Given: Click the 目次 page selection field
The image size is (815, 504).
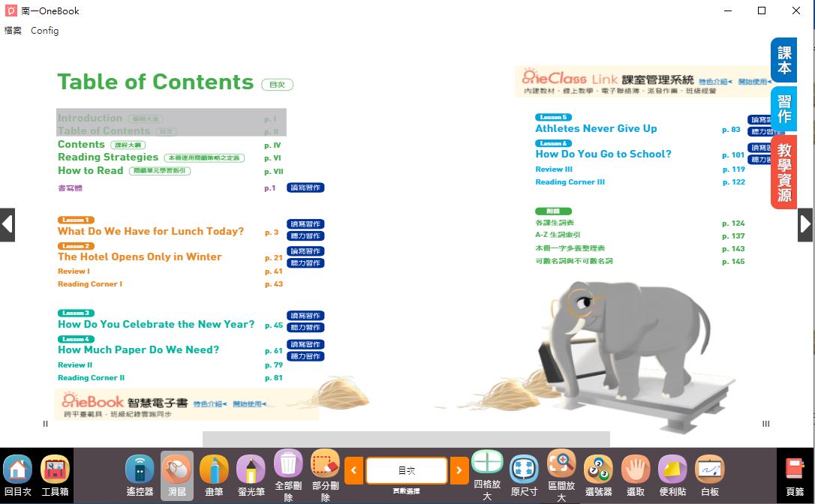Looking at the screenshot, I should [407, 471].
